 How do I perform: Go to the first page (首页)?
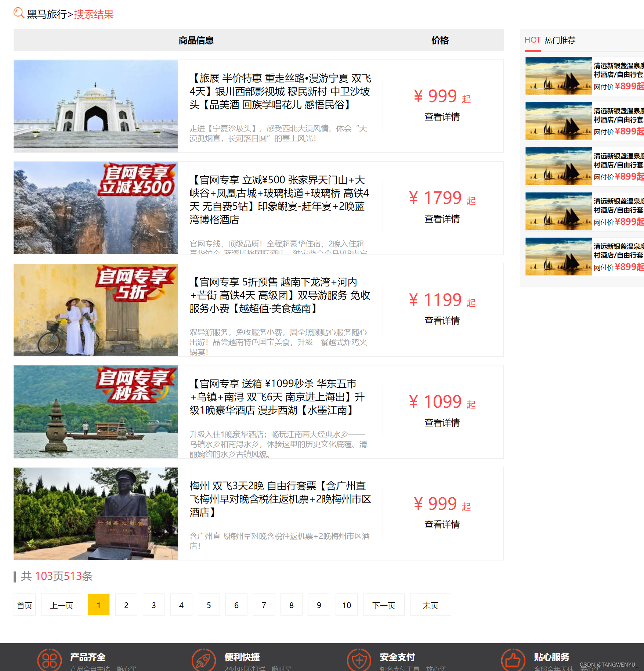coord(25,605)
